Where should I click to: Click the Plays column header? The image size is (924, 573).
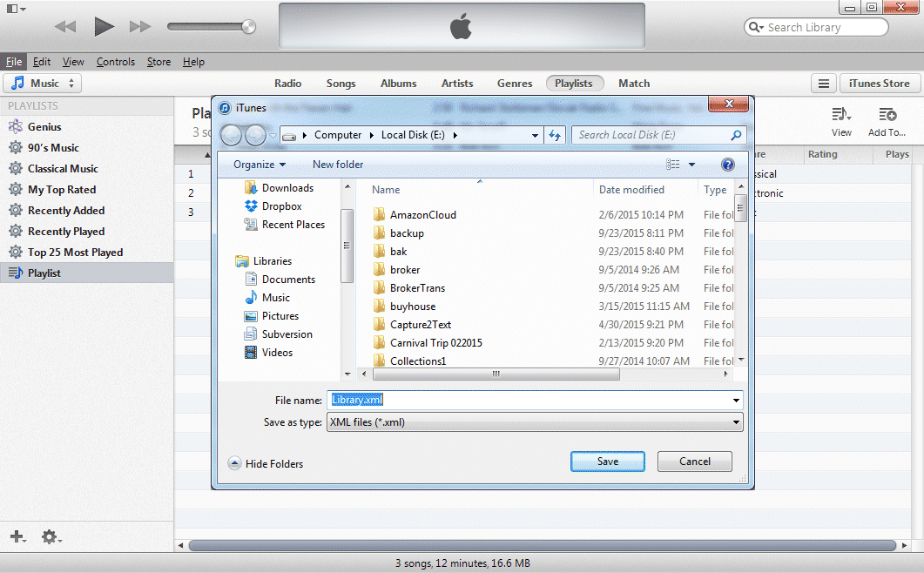point(897,154)
